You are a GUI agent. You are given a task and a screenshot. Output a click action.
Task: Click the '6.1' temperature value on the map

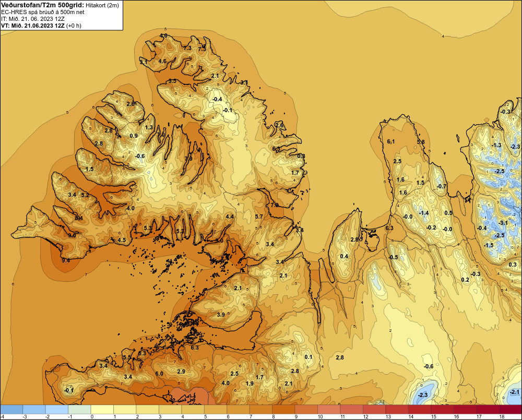(x=391, y=141)
